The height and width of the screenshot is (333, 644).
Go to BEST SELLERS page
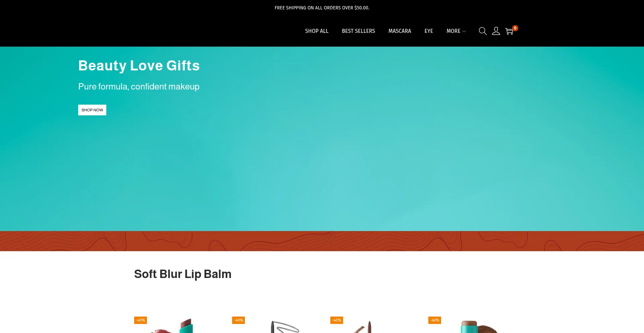click(358, 31)
